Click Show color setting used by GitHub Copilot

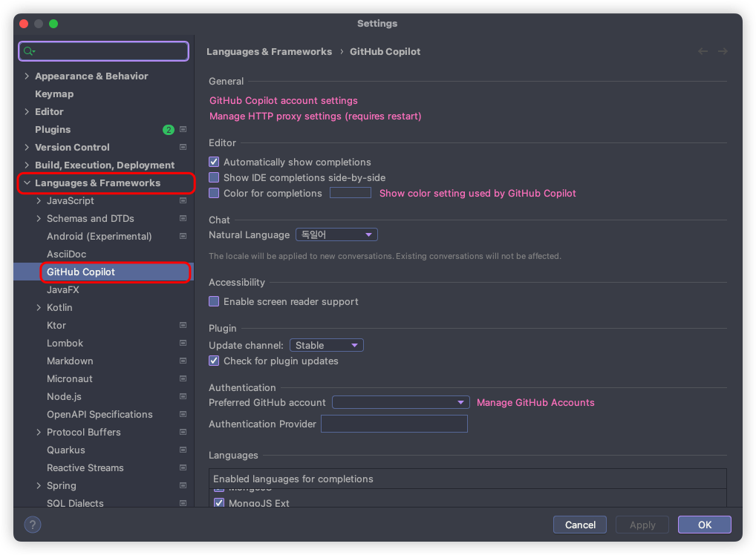tap(478, 193)
